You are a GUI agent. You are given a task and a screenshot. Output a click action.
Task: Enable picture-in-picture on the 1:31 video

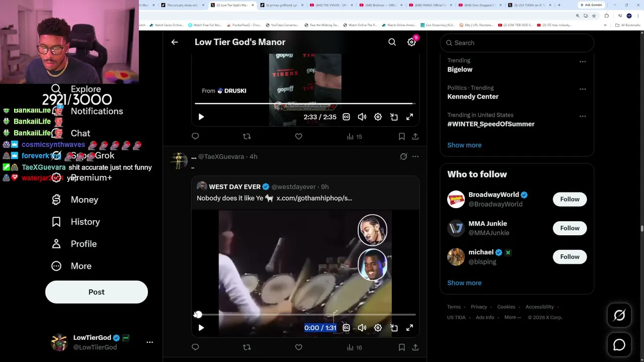[x=394, y=328]
